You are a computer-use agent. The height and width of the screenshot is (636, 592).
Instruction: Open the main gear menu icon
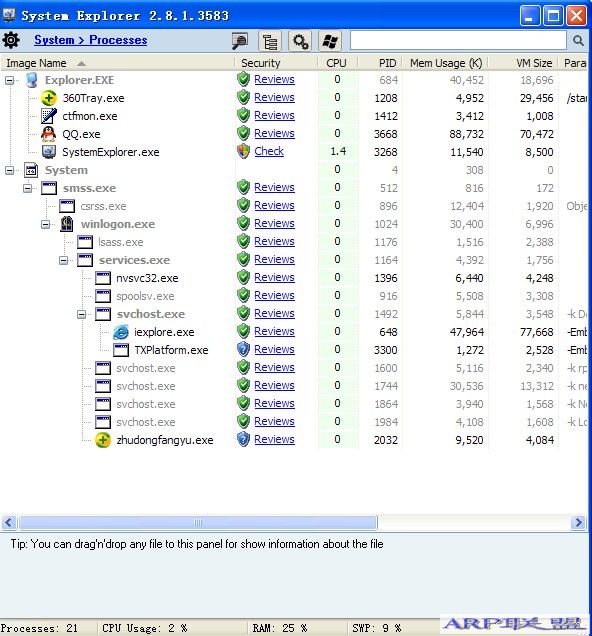click(x=11, y=40)
